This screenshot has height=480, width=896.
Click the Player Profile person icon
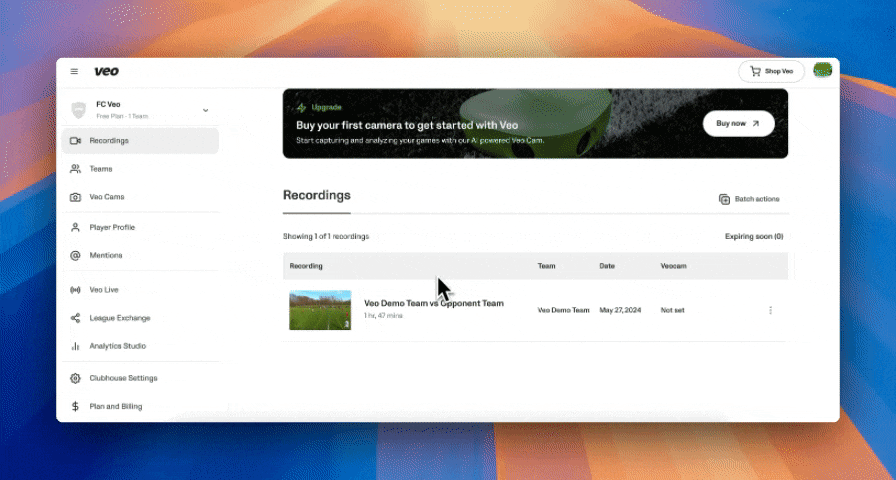(75, 227)
